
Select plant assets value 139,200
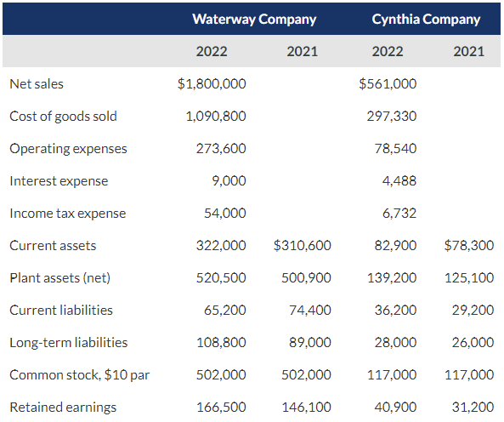tap(392, 278)
